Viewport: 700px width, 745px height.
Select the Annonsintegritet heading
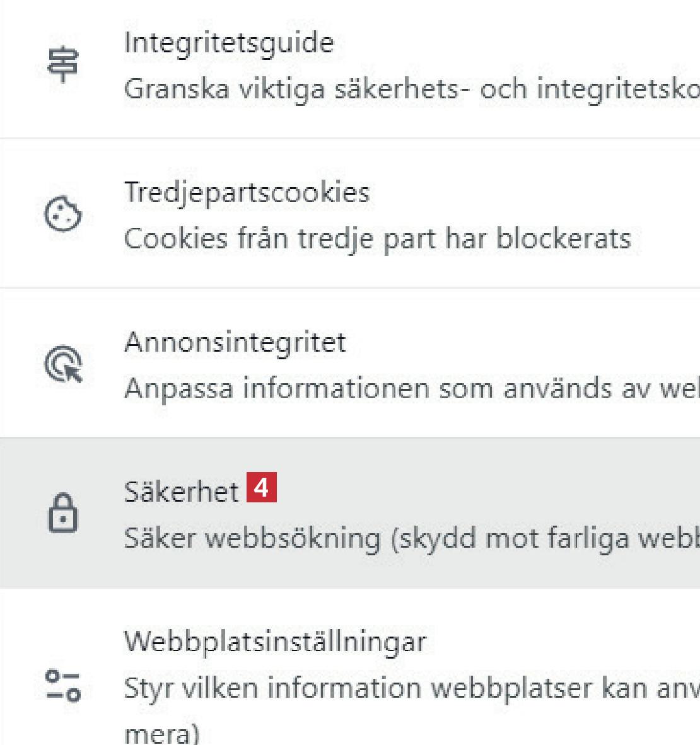(x=235, y=342)
